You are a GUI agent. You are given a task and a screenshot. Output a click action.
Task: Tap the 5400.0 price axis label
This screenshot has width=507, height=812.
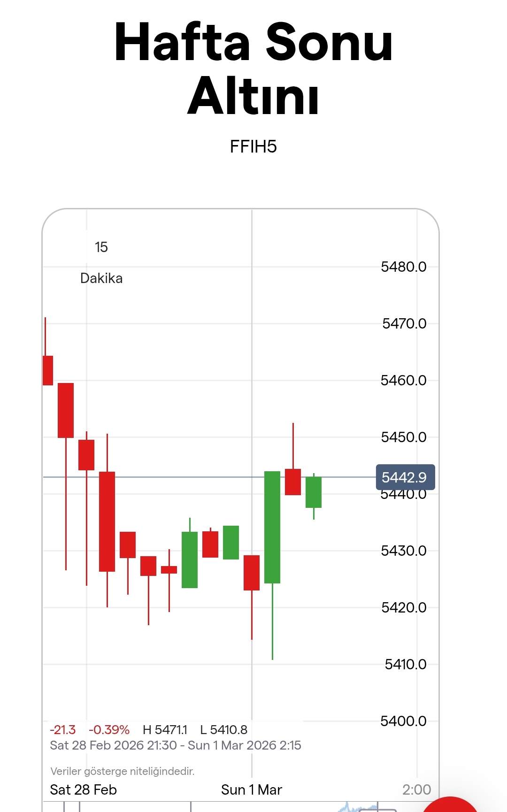pyautogui.click(x=404, y=721)
